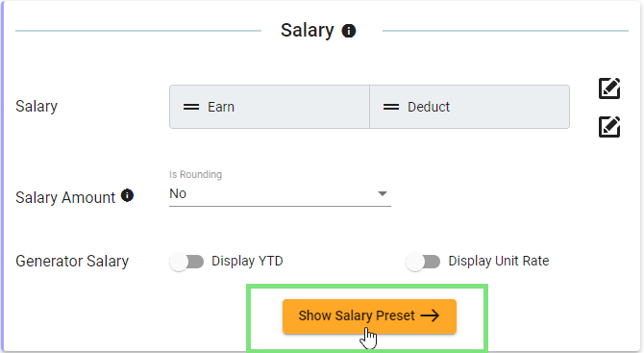Click the upper edit pencil icon
The height and width of the screenshot is (353, 644).
[609, 88]
